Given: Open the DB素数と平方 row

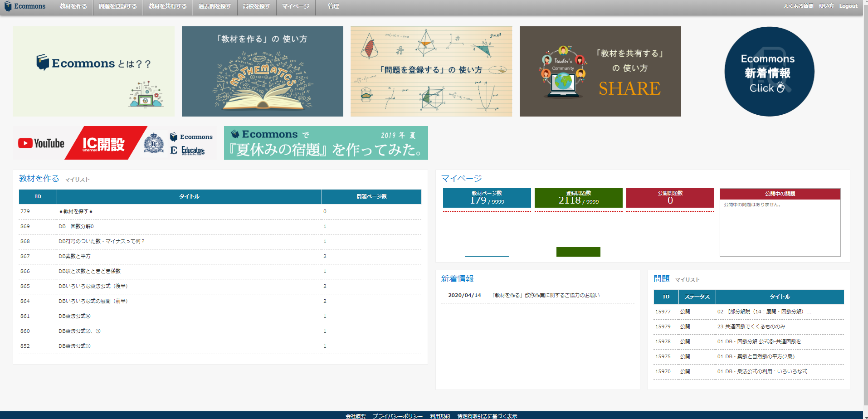Looking at the screenshot, I should [220, 257].
